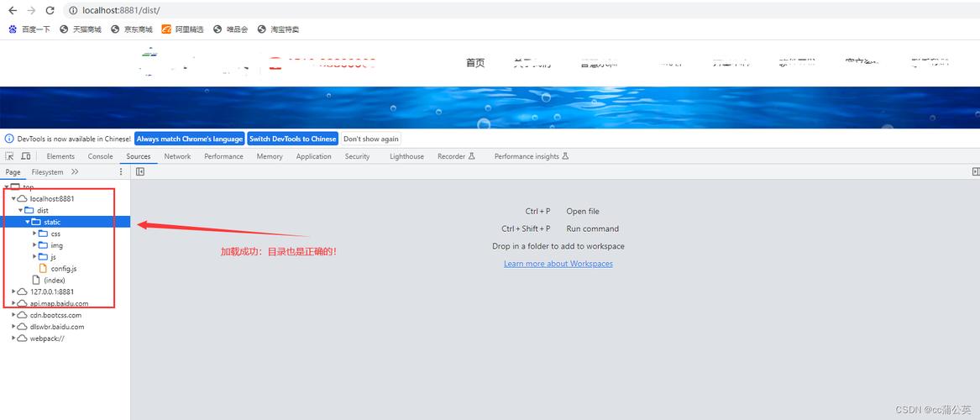Switch to the Console tab

[100, 156]
